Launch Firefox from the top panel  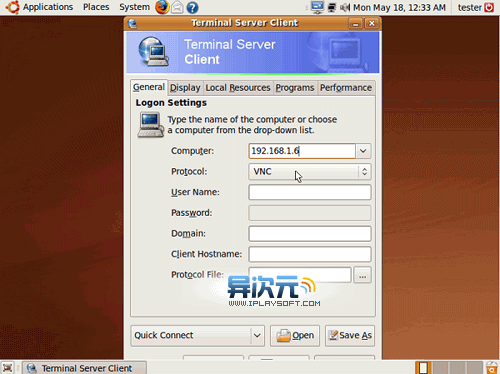coord(162,7)
